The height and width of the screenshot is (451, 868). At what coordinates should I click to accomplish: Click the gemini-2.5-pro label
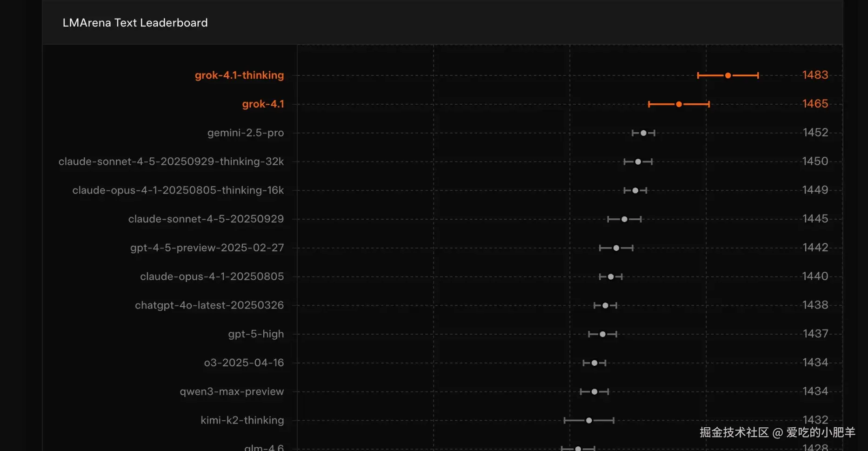(246, 133)
